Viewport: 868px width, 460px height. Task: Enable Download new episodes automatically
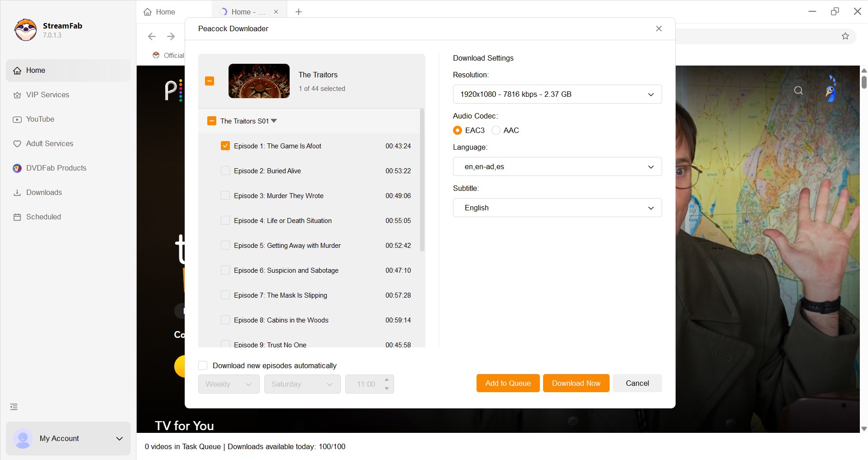pos(203,365)
